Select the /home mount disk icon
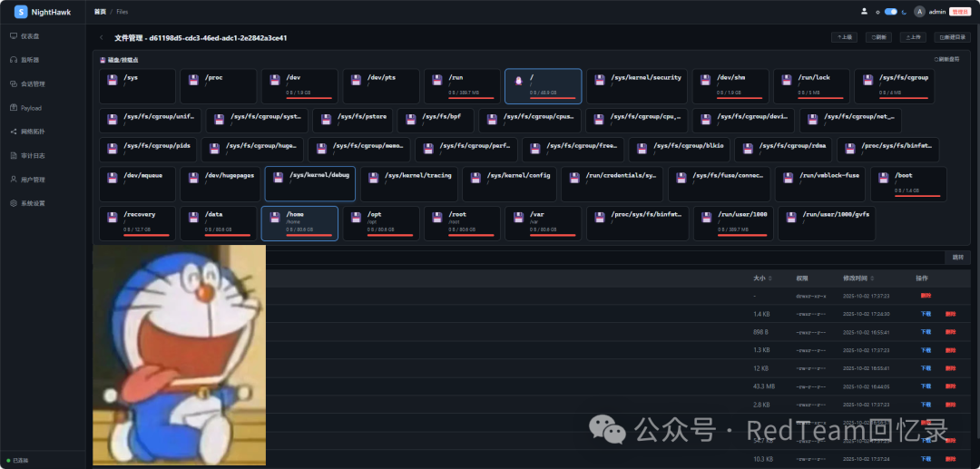Image resolution: width=980 pixels, height=469 pixels. [274, 218]
